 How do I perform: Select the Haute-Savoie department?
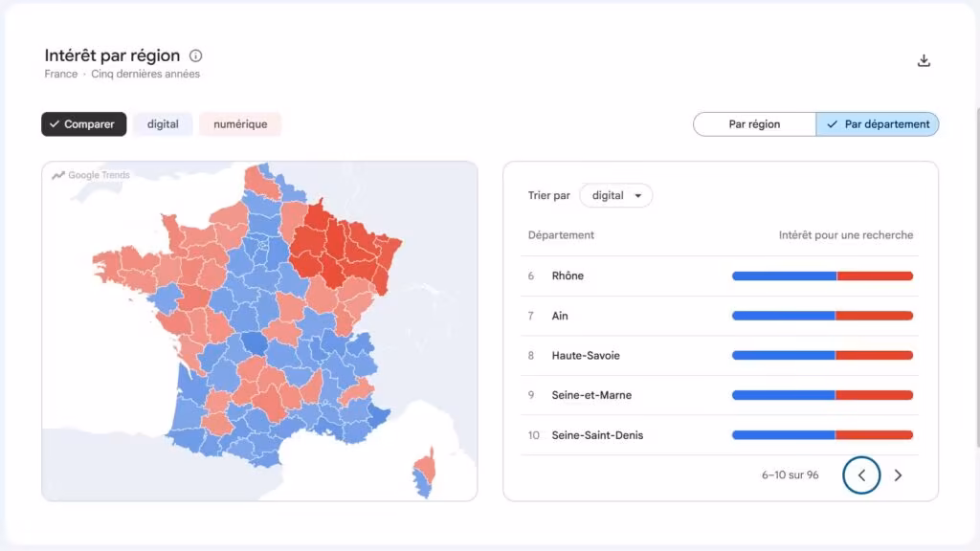tap(586, 356)
